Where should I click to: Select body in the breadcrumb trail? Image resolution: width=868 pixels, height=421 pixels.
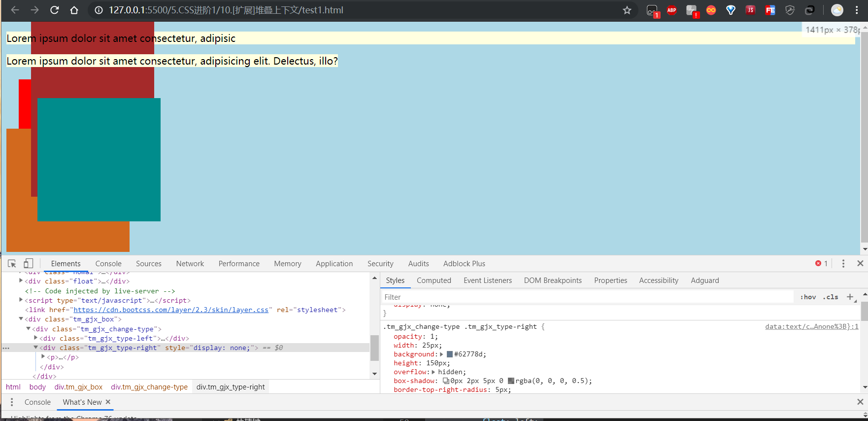[37, 387]
